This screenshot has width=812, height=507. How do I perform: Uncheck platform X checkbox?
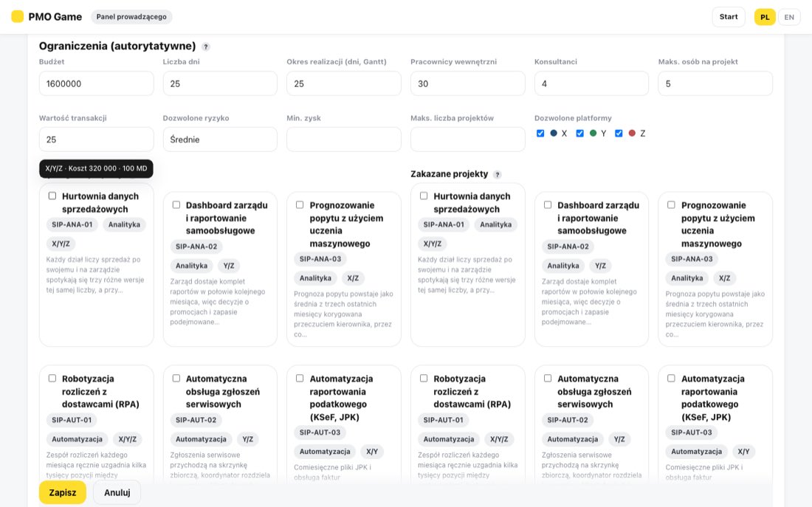pos(540,133)
